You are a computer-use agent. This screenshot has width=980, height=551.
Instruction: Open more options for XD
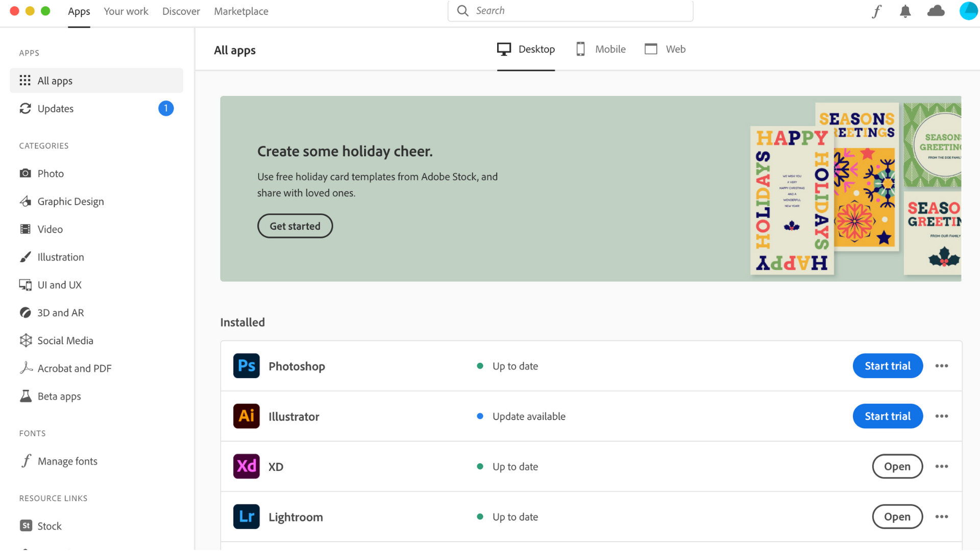942,466
